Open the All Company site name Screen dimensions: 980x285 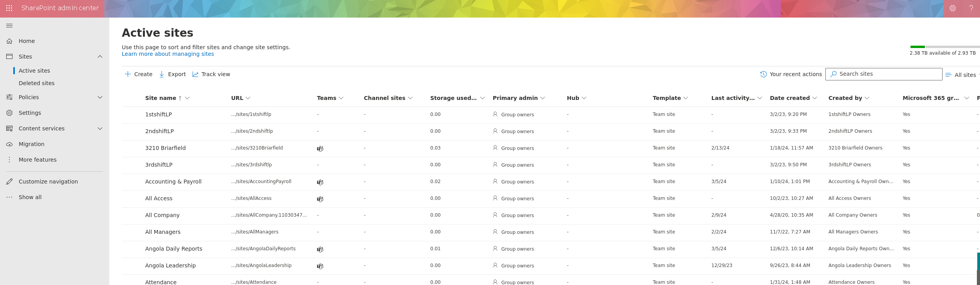click(162, 215)
